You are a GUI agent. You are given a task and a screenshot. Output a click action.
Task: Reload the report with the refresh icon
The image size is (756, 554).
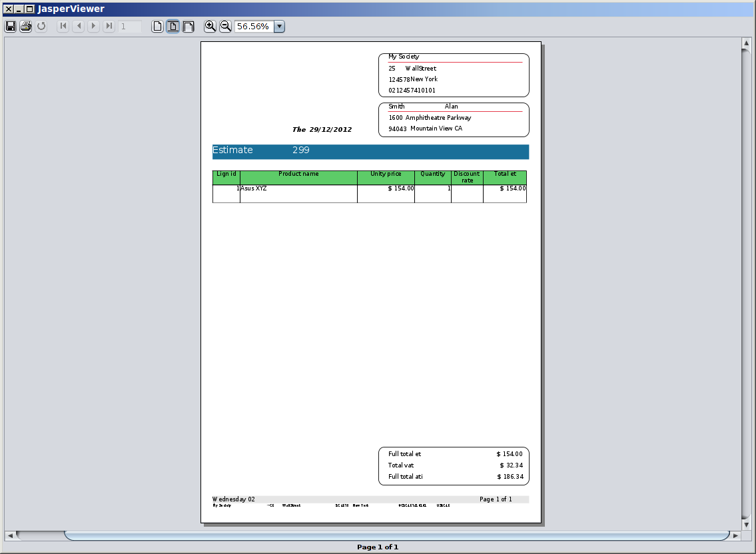click(x=41, y=27)
